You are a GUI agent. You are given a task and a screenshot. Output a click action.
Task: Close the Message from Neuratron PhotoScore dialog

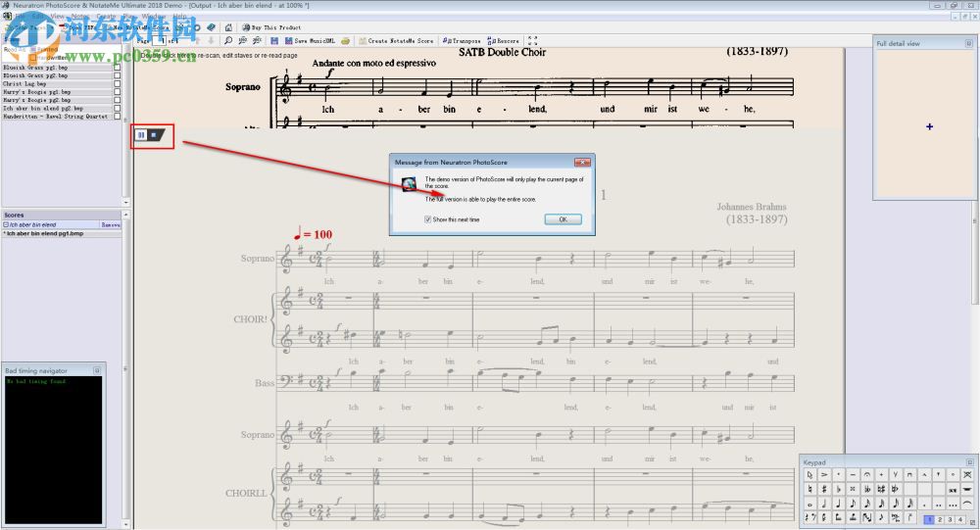582,162
